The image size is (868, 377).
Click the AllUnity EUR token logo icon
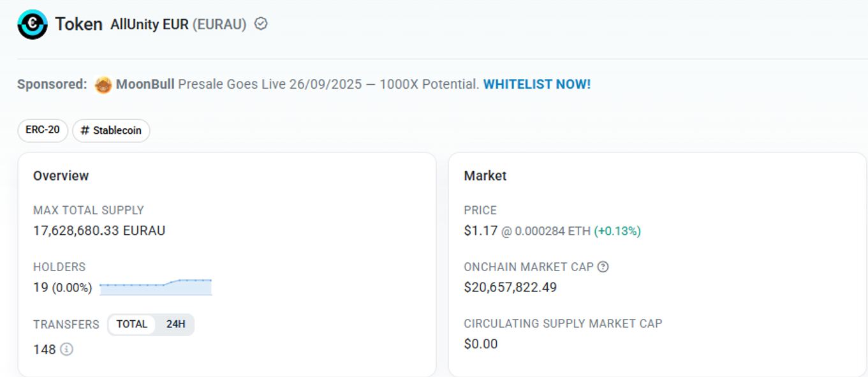[x=32, y=24]
